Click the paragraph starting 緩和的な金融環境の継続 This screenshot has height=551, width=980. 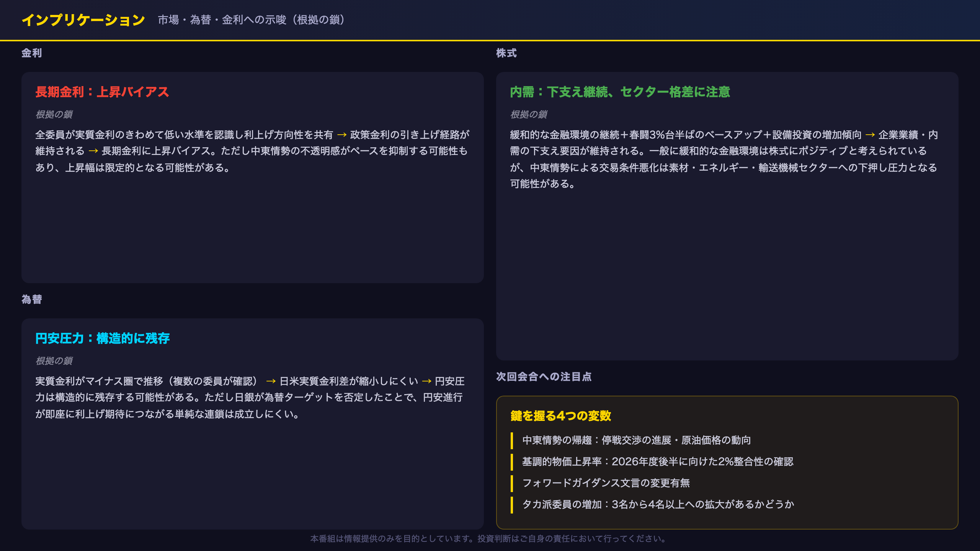click(x=724, y=159)
